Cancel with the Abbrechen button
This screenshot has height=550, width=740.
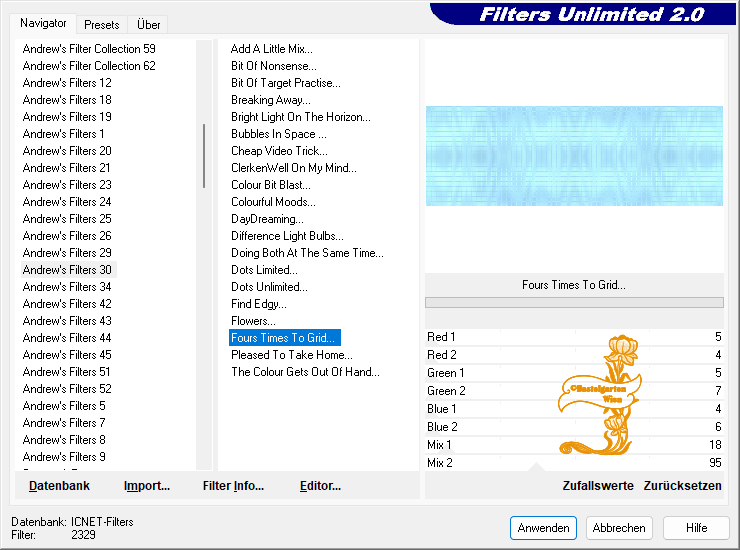pyautogui.click(x=619, y=528)
